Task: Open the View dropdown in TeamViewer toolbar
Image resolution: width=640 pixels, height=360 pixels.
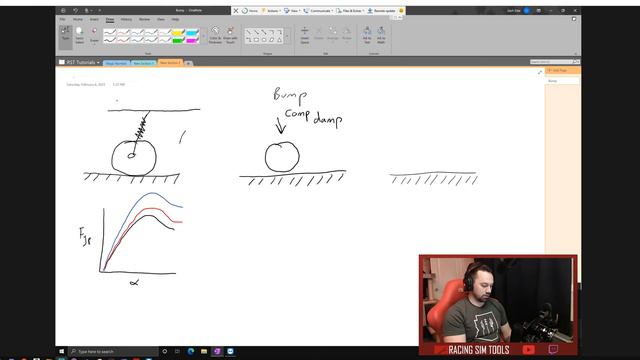Action: (292, 11)
